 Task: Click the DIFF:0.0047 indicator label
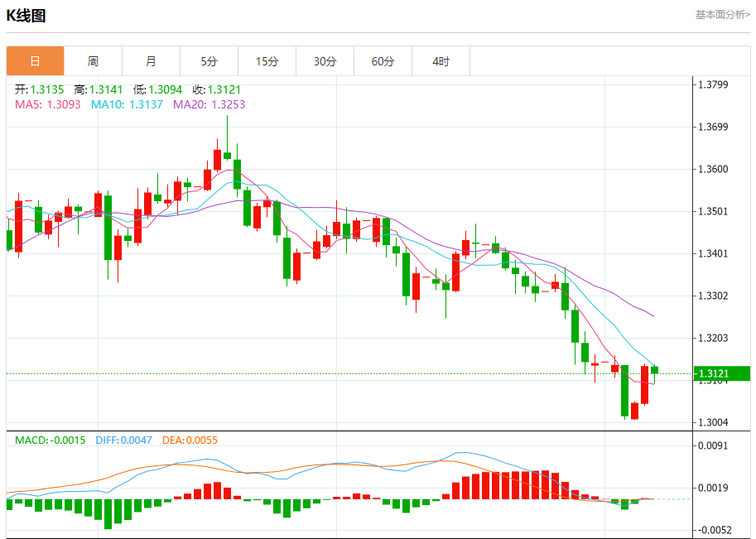click(x=123, y=440)
